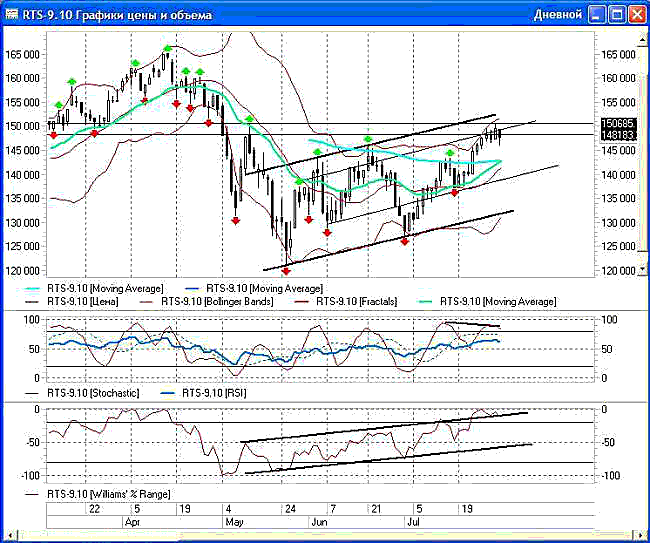Screen dimensions: 650x543
Task: Click the chart window icon in title bar
Action: 12,15
